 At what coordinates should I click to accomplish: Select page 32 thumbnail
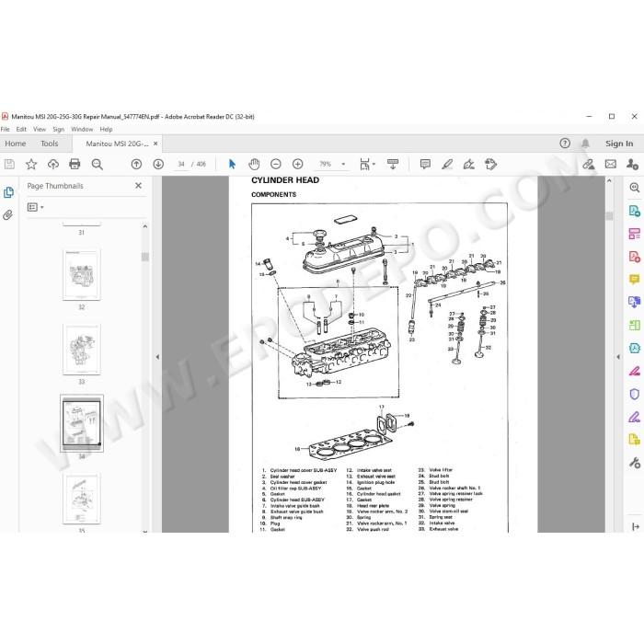pyautogui.click(x=81, y=274)
